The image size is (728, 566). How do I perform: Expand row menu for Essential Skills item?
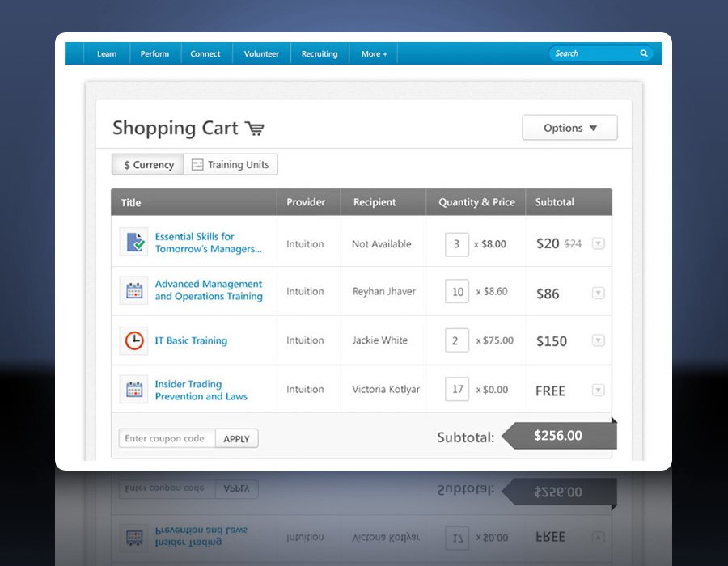coord(599,243)
